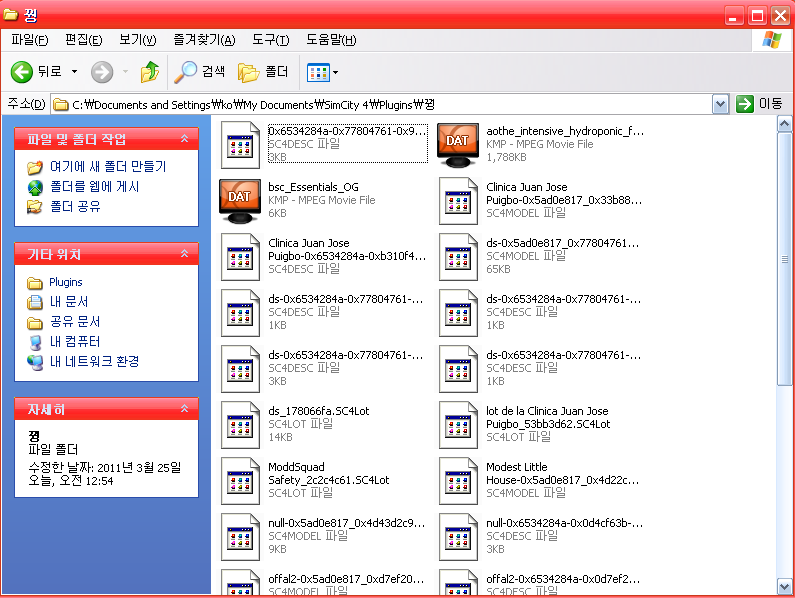
Task: Open the 파일(F) menu
Action: tap(29, 40)
